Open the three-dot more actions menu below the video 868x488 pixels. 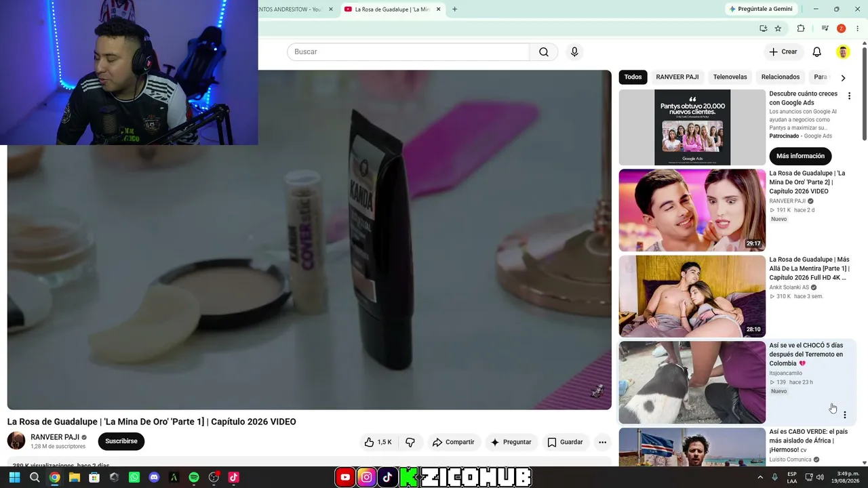coord(602,442)
